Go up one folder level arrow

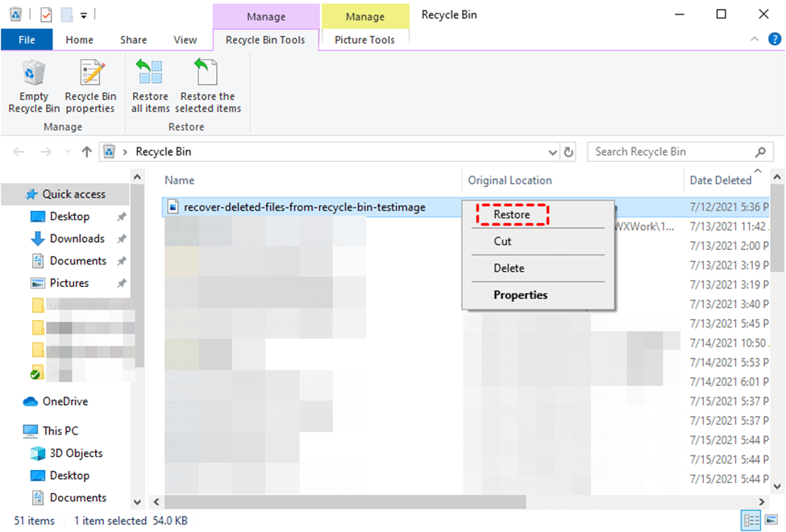tap(87, 152)
